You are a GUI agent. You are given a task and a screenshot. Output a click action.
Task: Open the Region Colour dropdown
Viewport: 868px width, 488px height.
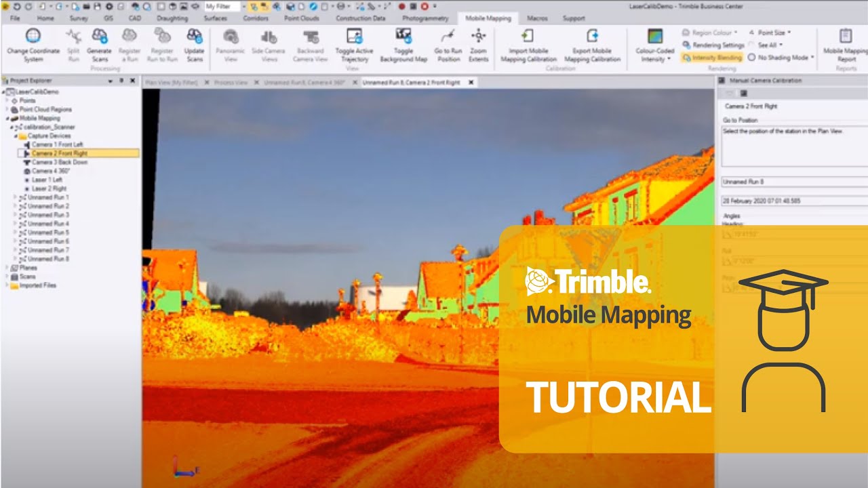click(x=710, y=33)
